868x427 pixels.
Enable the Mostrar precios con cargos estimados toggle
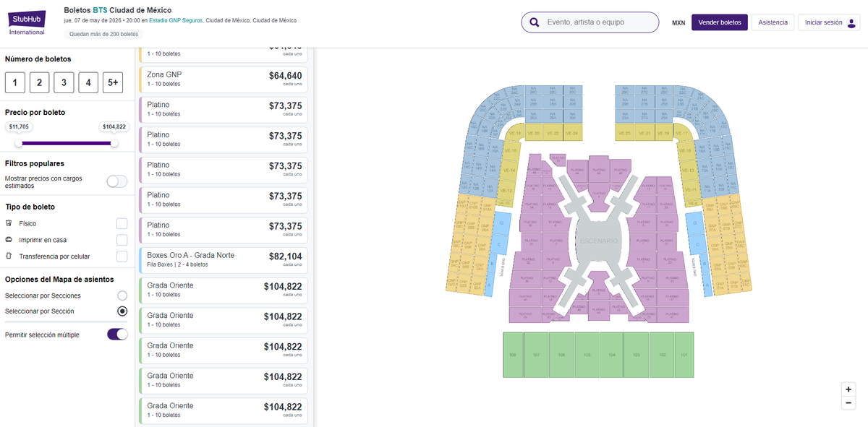coord(116,181)
